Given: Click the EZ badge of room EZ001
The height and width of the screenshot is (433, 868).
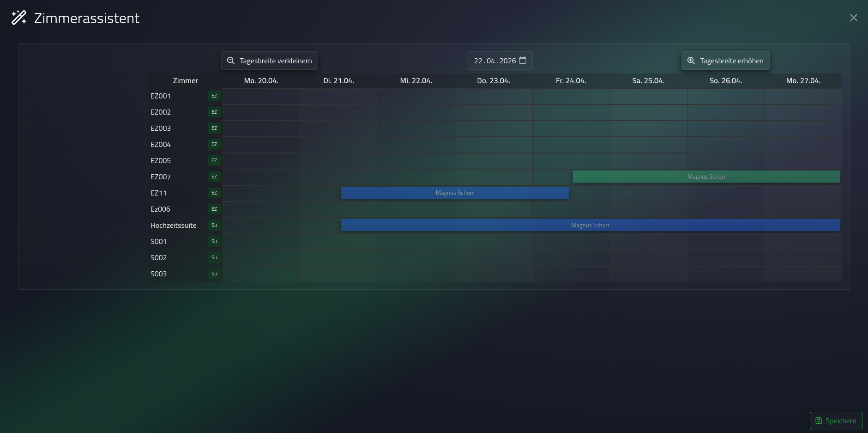Looking at the screenshot, I should click(x=214, y=96).
